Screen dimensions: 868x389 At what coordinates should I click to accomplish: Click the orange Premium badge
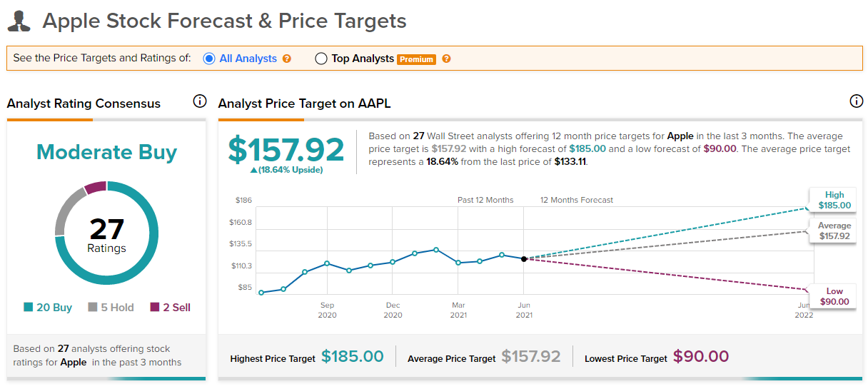pos(417,59)
